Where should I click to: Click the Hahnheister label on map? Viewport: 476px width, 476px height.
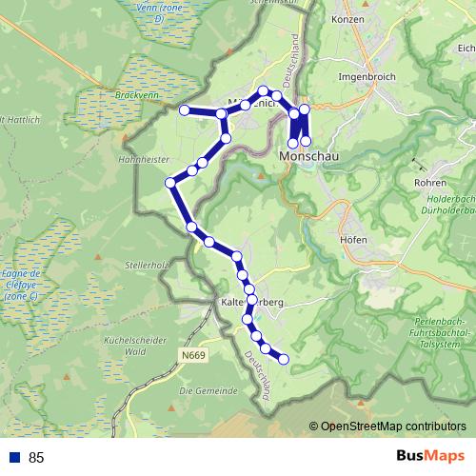click(144, 159)
